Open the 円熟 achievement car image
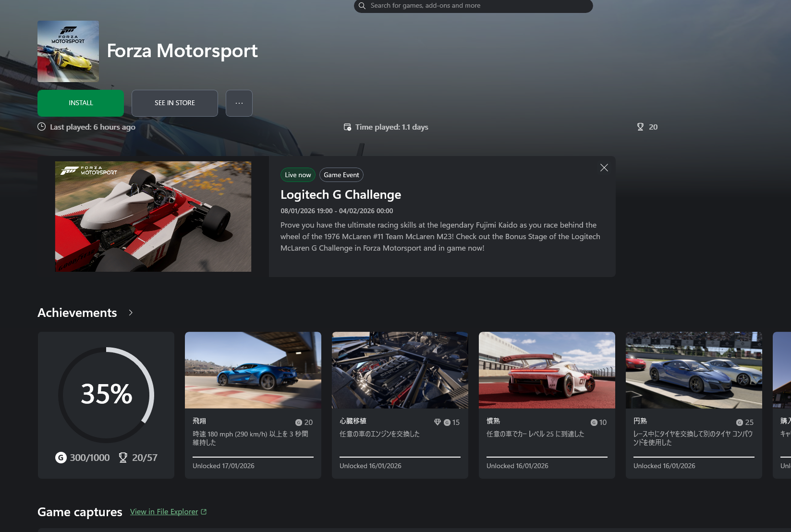The height and width of the screenshot is (532, 791). click(x=694, y=370)
